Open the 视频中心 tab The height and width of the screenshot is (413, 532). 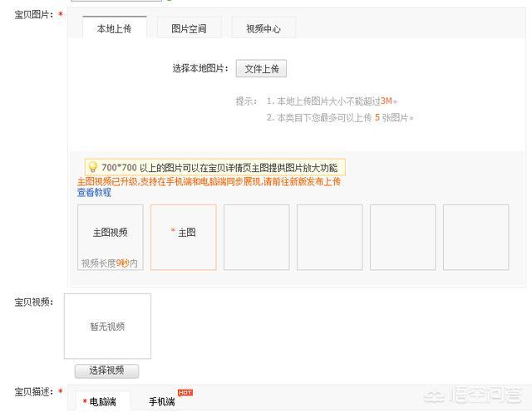[264, 28]
